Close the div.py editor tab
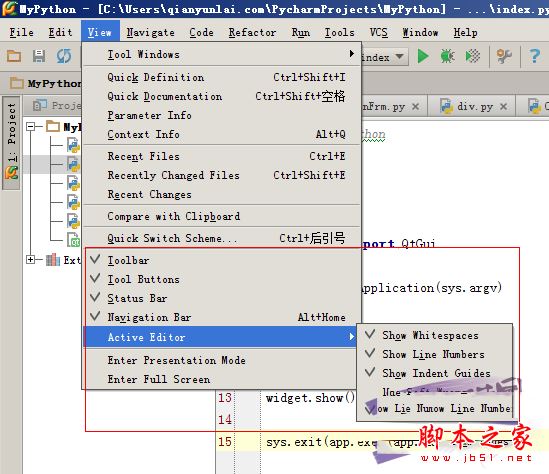Screen dimensions: 549x474 point(503,106)
